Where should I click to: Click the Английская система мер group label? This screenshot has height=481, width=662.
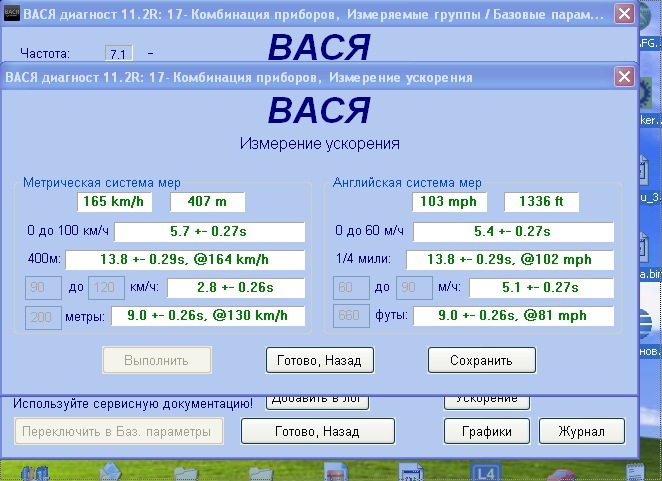coord(407,182)
